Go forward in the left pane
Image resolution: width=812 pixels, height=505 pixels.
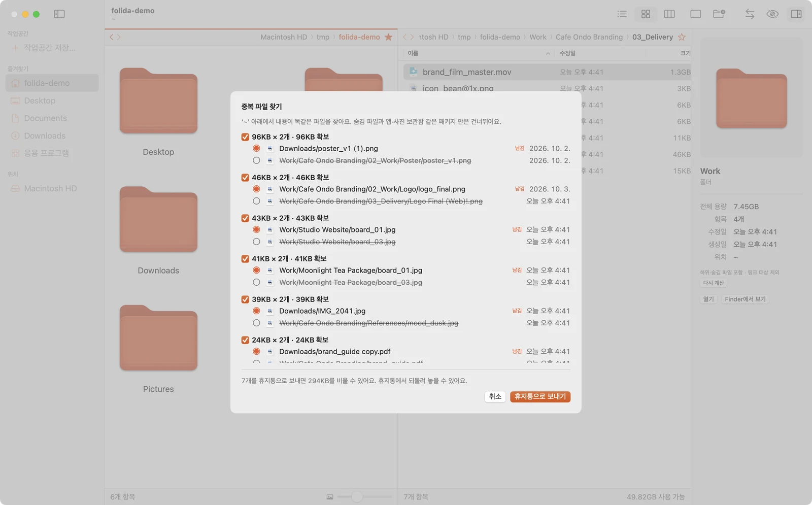tap(119, 37)
